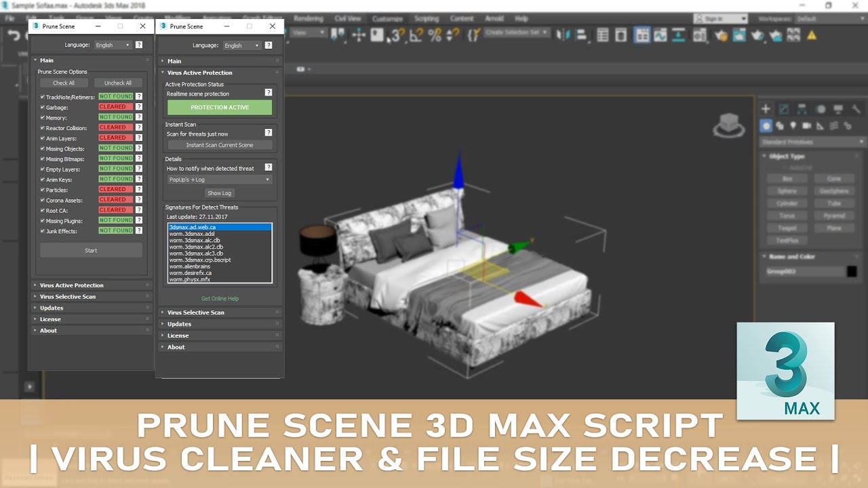This screenshot has height=488, width=868.
Task: Click the Start button
Action: pos(91,250)
